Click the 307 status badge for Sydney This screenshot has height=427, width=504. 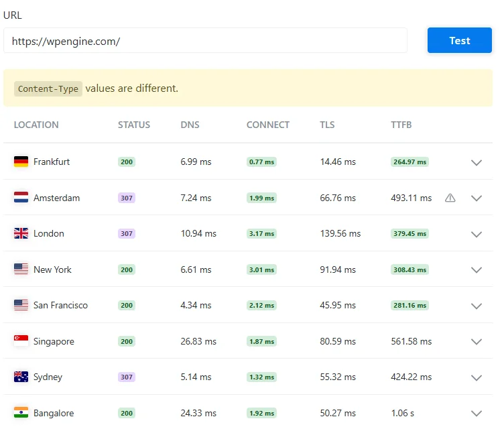pyautogui.click(x=126, y=377)
